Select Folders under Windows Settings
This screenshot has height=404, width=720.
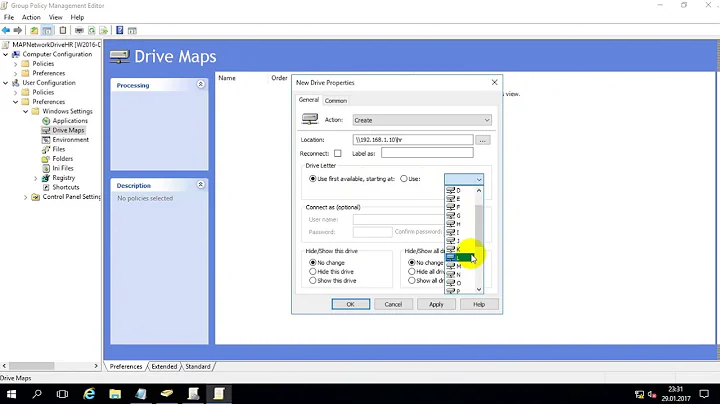coord(62,159)
